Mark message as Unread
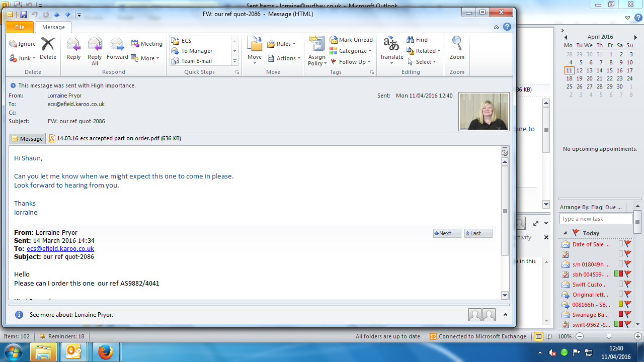 click(x=351, y=40)
